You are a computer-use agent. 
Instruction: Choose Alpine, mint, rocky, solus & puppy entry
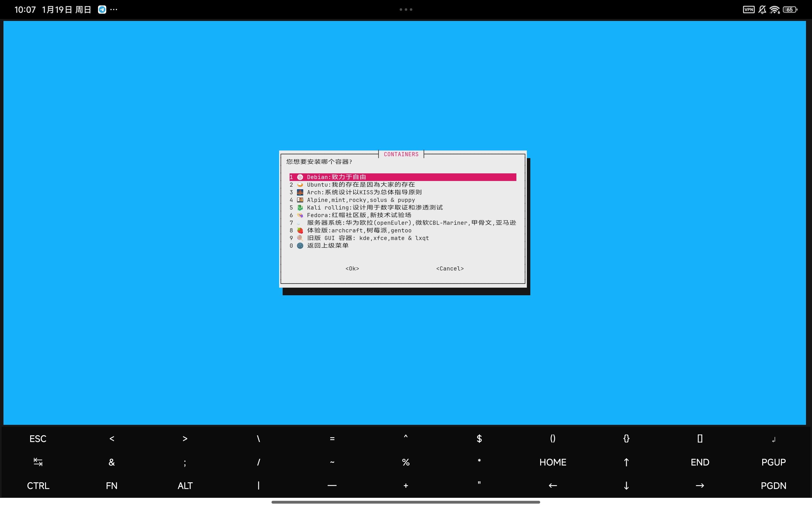(x=403, y=200)
